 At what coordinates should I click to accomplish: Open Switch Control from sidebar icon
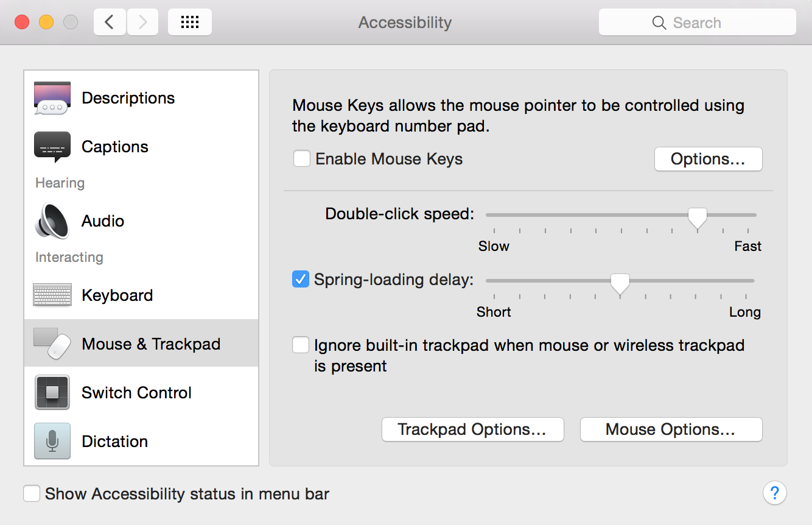tap(52, 393)
